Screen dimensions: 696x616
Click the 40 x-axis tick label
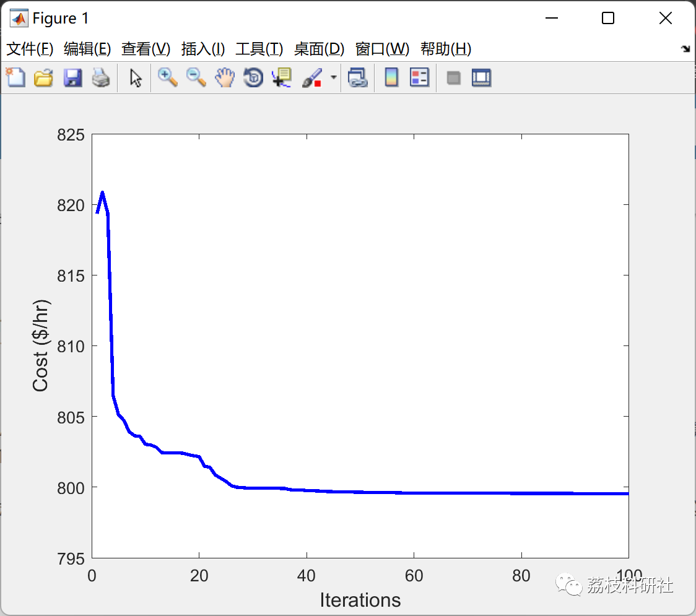point(307,576)
